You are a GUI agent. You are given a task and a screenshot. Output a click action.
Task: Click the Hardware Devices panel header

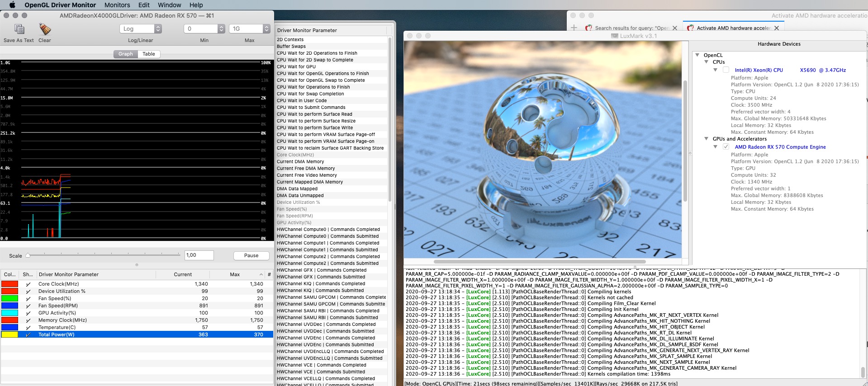tap(779, 44)
